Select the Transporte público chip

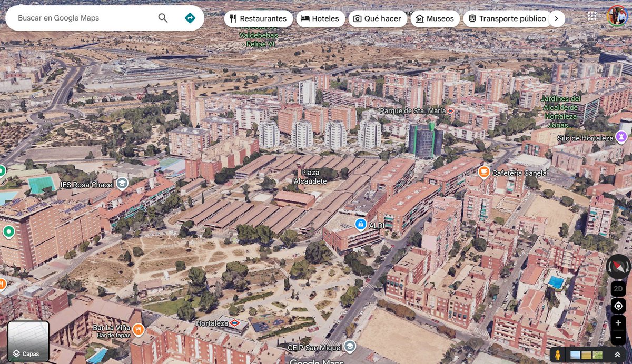tap(507, 18)
